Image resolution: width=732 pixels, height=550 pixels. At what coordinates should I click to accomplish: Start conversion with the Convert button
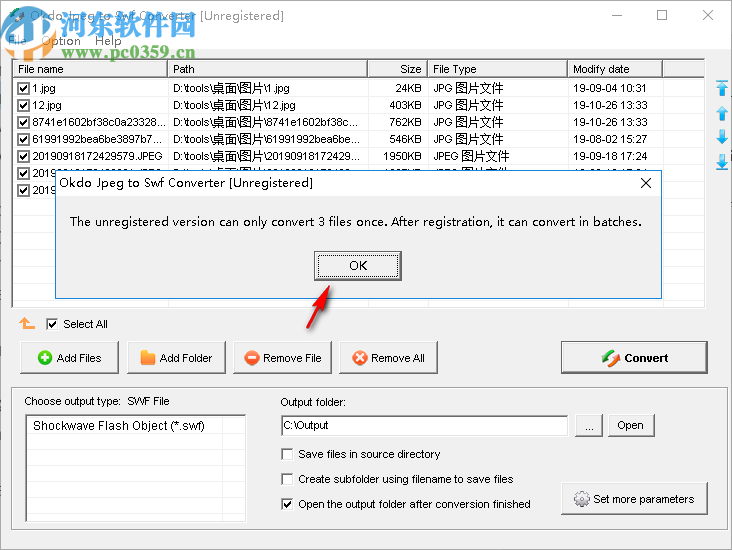(634, 358)
